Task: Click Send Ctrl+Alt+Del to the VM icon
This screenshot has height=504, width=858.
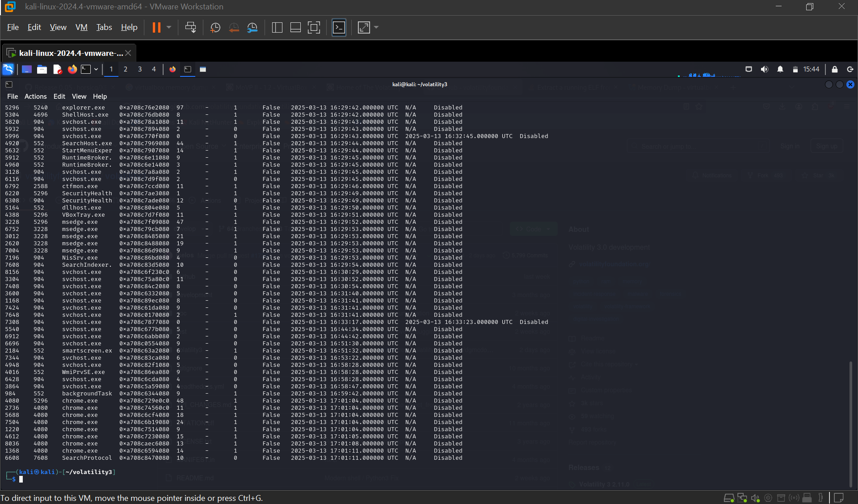Action: 191,27
